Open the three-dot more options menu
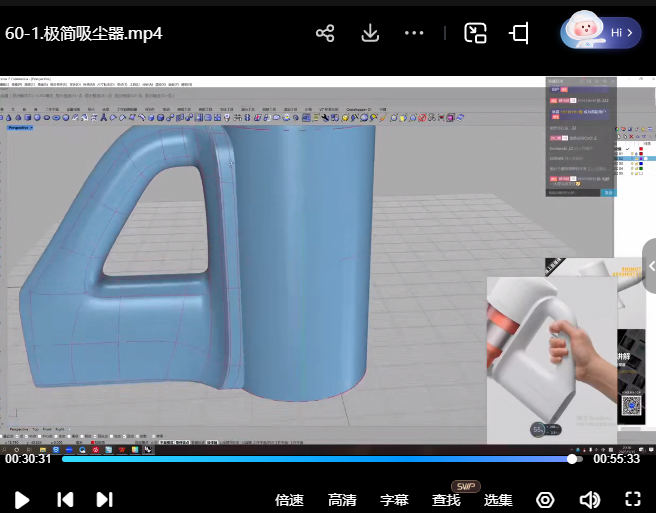Viewport: 656px width, 513px height. click(414, 33)
